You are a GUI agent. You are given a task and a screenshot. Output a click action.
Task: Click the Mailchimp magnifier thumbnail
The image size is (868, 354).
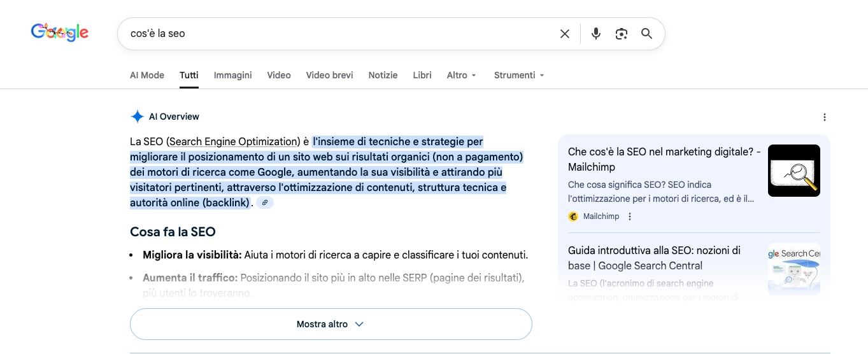pyautogui.click(x=793, y=171)
